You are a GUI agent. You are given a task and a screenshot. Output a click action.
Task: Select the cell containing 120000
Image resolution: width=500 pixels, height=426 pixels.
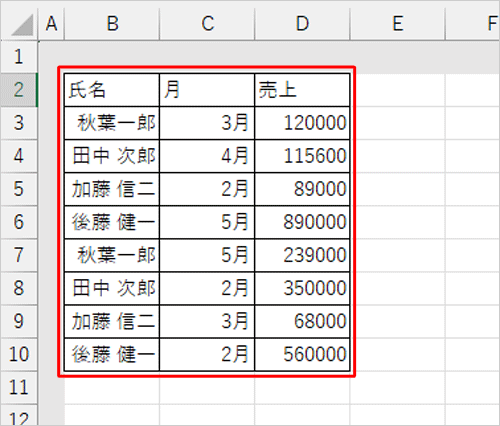point(302,123)
